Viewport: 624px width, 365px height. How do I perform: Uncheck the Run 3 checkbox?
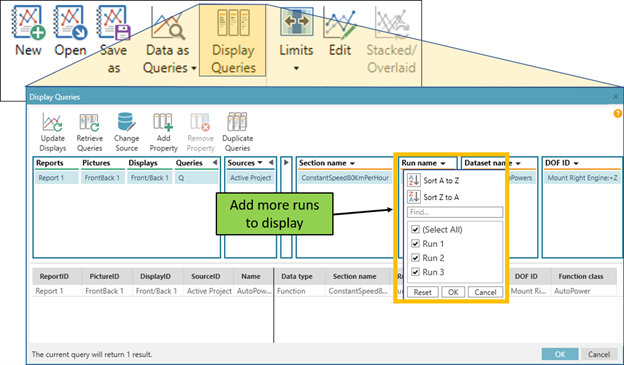click(415, 272)
